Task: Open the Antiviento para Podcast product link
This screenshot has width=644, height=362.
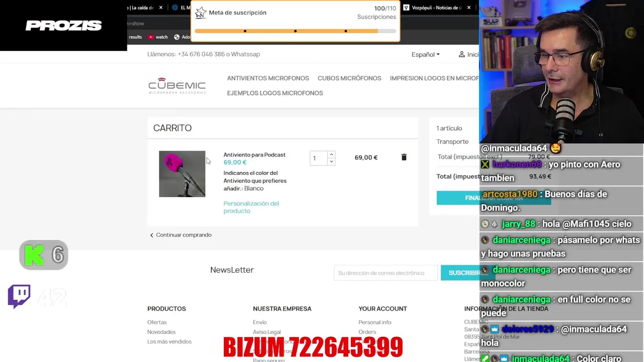Action: (x=254, y=155)
